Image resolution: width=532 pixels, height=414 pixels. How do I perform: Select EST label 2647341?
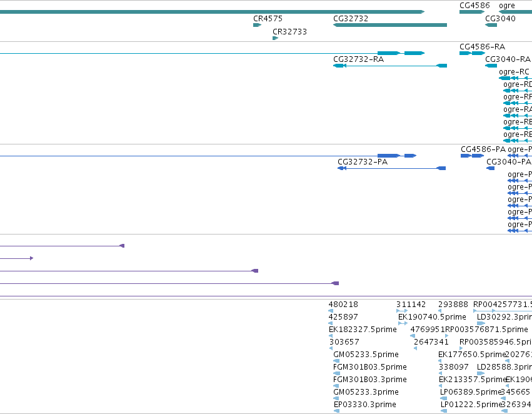(x=431, y=342)
